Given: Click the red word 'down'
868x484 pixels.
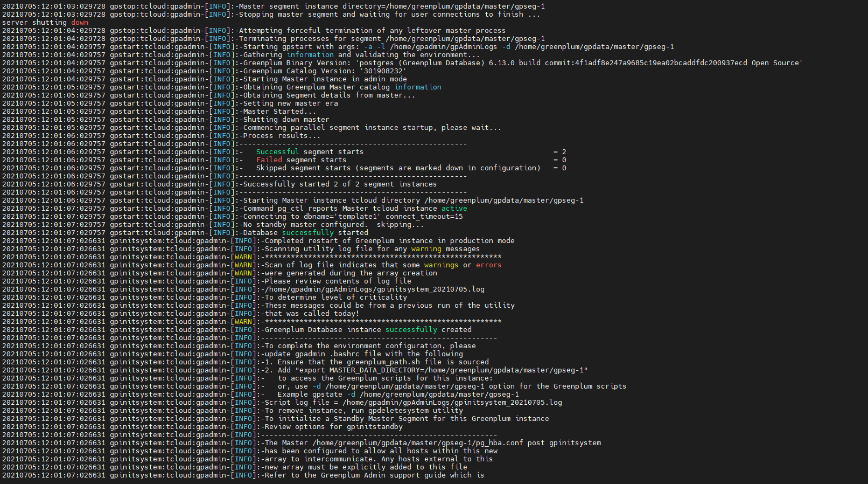Looking at the screenshot, I should [x=80, y=22].
